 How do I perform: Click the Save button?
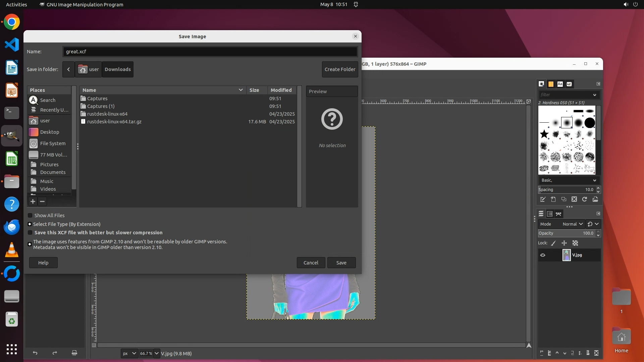pos(341,263)
